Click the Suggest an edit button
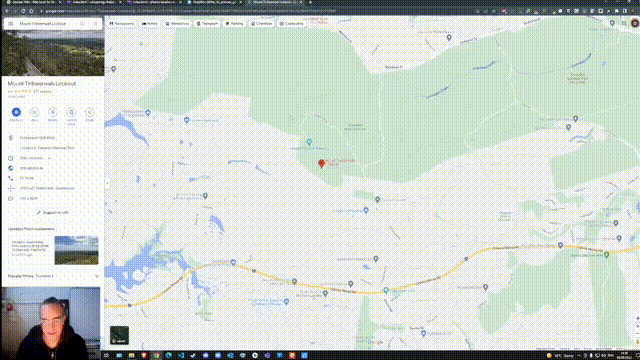640x360 pixels. 53,212
